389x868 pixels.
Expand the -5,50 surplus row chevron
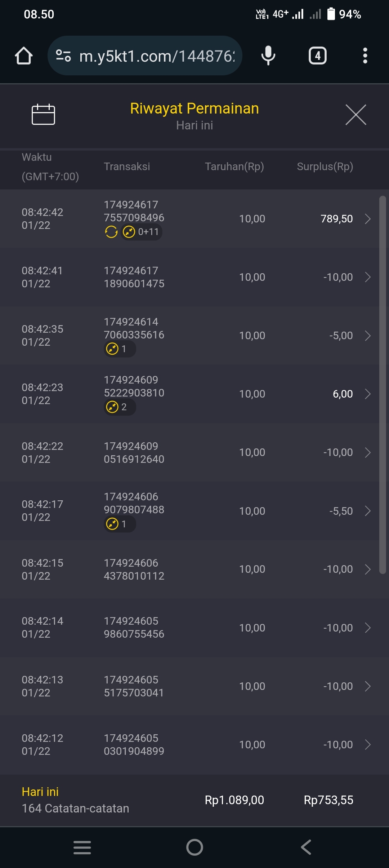[367, 511]
